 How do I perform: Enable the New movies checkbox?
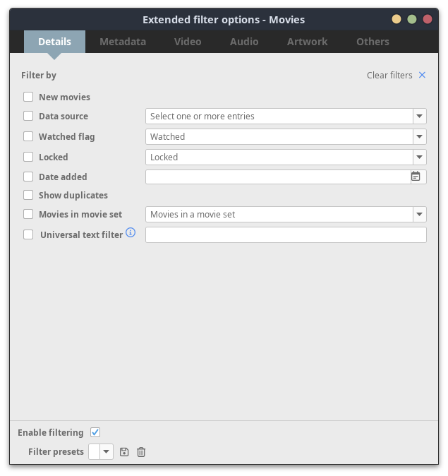point(28,97)
